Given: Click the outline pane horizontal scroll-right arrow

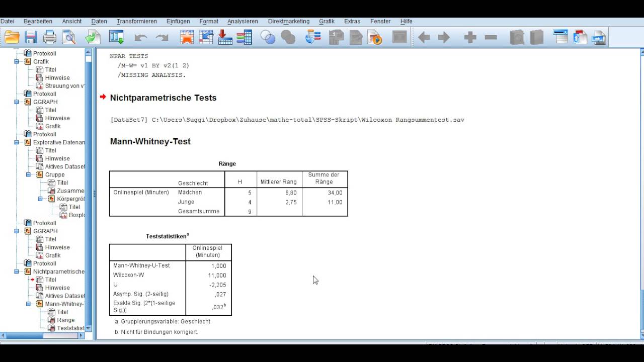Looking at the screenshot, I should pyautogui.click(x=82, y=336).
